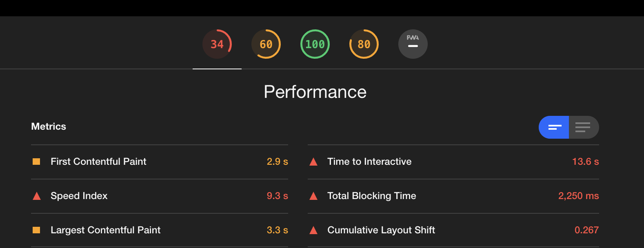Toggle the orange marker beside Largest Contentful Paint
The image size is (644, 248).
click(x=36, y=230)
